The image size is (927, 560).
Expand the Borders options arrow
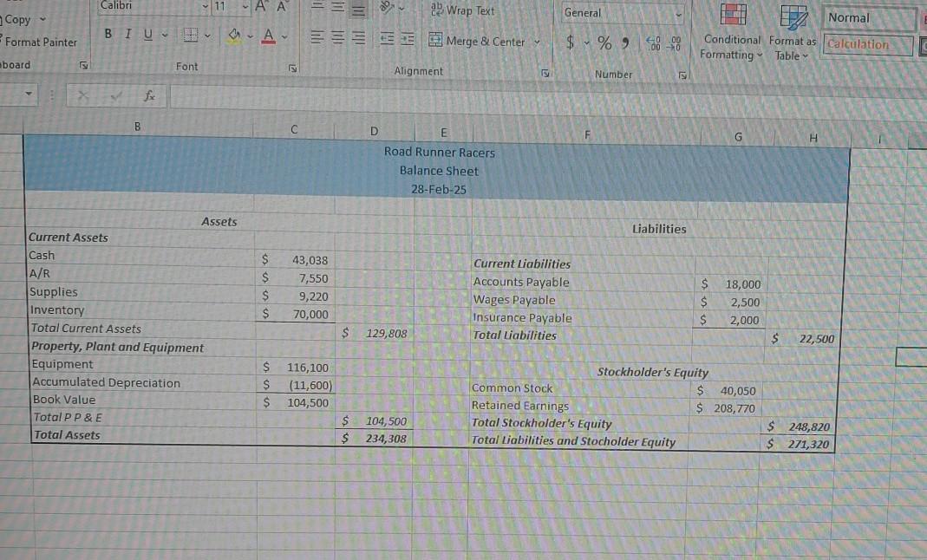[x=207, y=36]
